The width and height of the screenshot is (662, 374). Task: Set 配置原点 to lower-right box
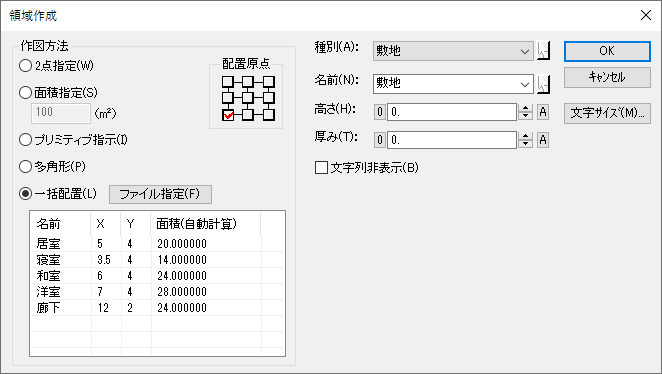point(269,115)
